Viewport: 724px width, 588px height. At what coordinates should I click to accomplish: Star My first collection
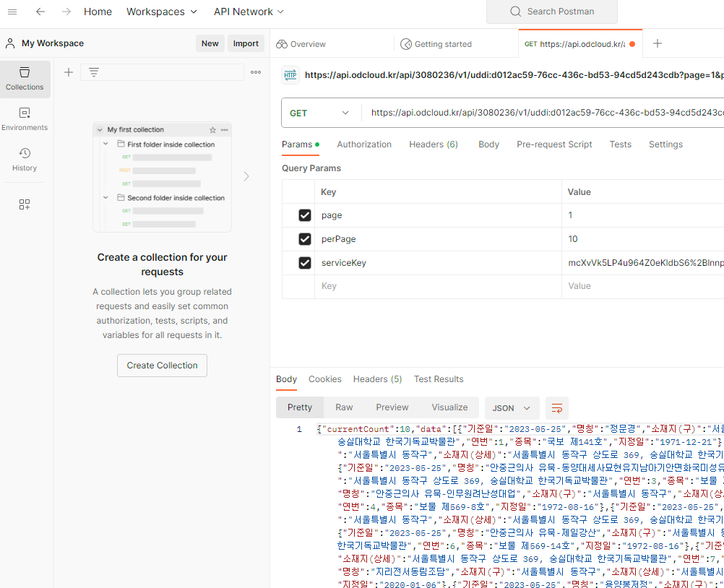pos(212,130)
